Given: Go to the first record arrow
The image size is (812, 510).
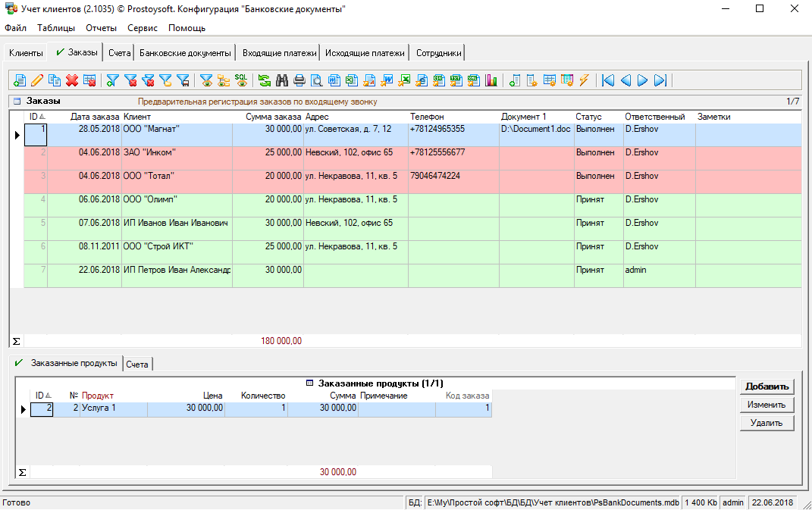Looking at the screenshot, I should tap(608, 80).
